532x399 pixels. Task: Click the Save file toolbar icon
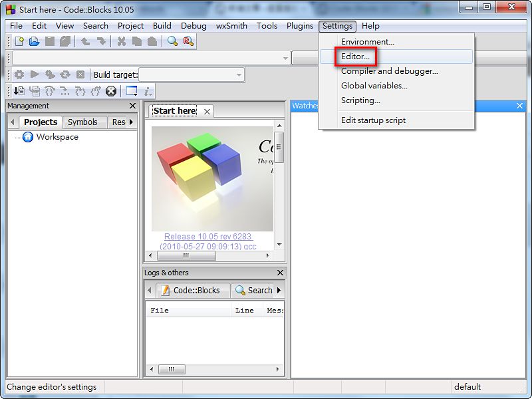(50, 41)
